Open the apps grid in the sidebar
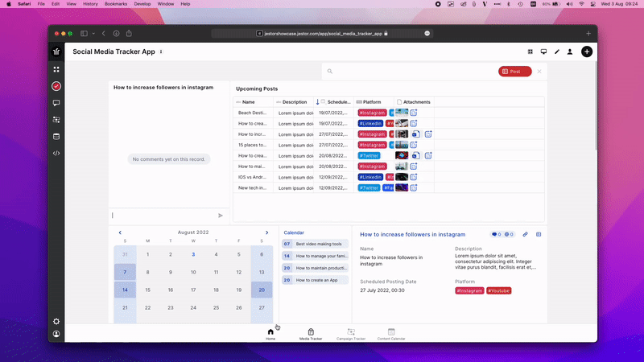The height and width of the screenshot is (362, 644). click(56, 69)
